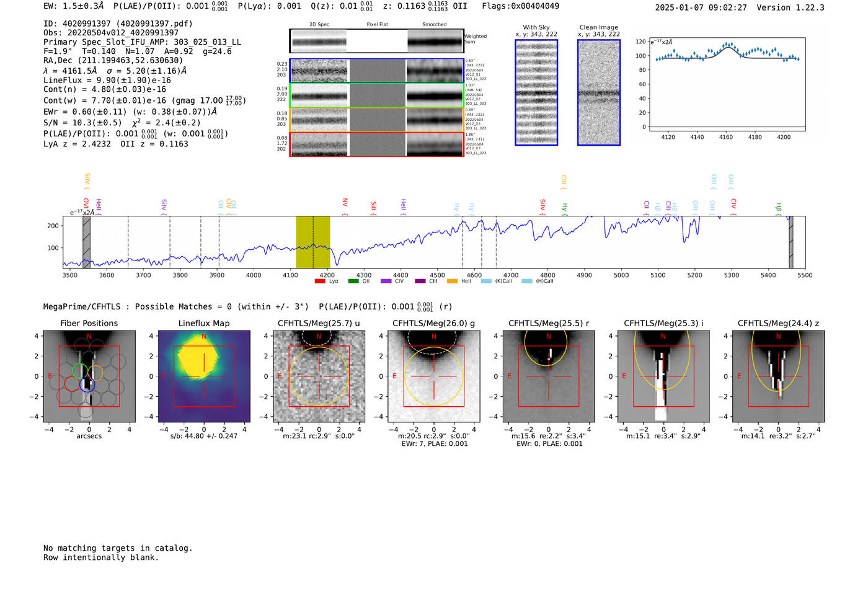This screenshot has width=868, height=591.
Task: Click the 'EWr: 0, PLAE: 0.001' caption
Action: tap(549, 444)
